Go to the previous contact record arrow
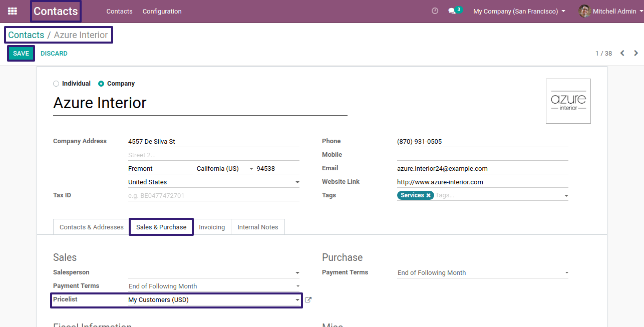Viewport: 644px width, 327px height. pos(622,53)
